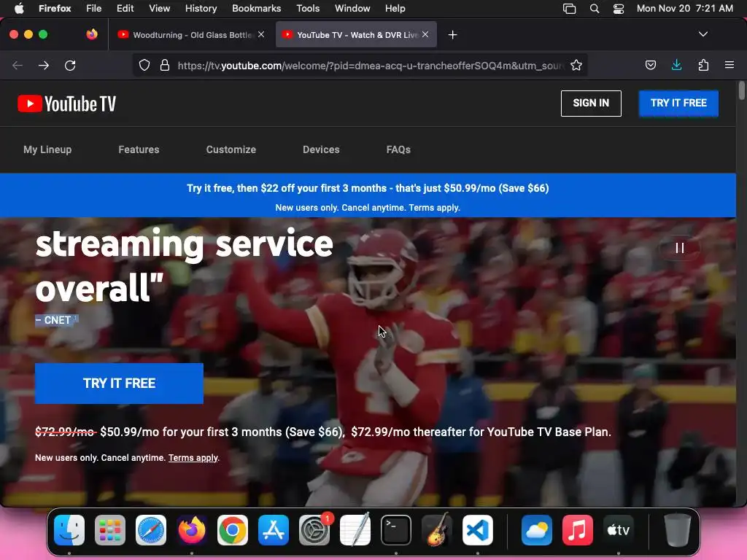This screenshot has width=747, height=560.
Task: Open the Firefox extensions menu
Action: (703, 65)
